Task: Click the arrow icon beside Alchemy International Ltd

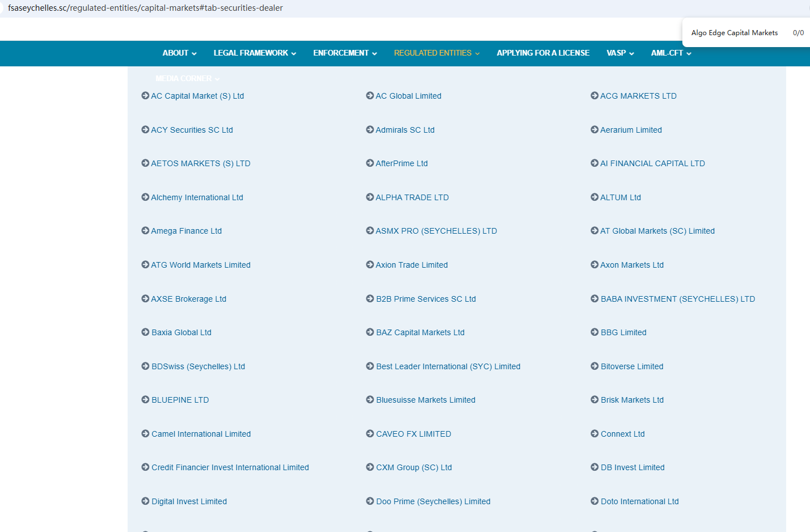Action: point(145,197)
